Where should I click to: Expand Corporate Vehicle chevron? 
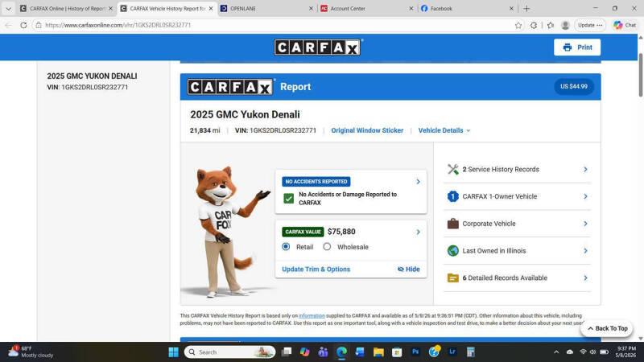(x=585, y=224)
